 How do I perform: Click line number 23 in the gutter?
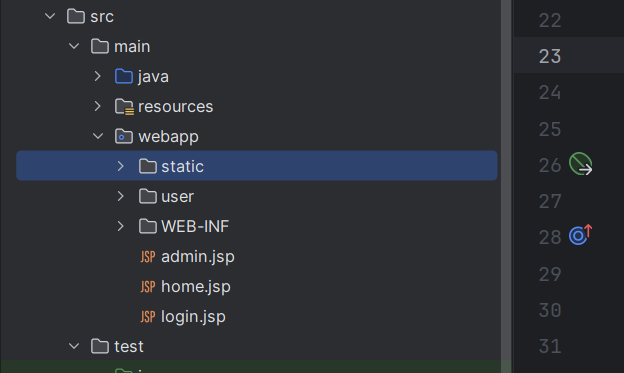pos(550,56)
